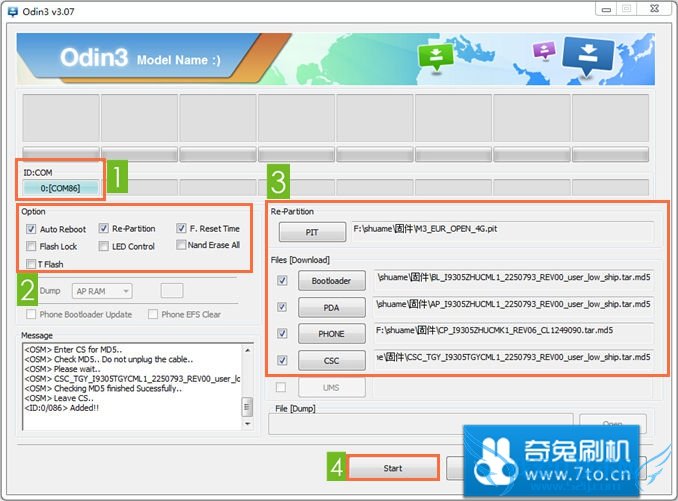
Task: Click the message log scrollbar thumb
Action: (247, 406)
